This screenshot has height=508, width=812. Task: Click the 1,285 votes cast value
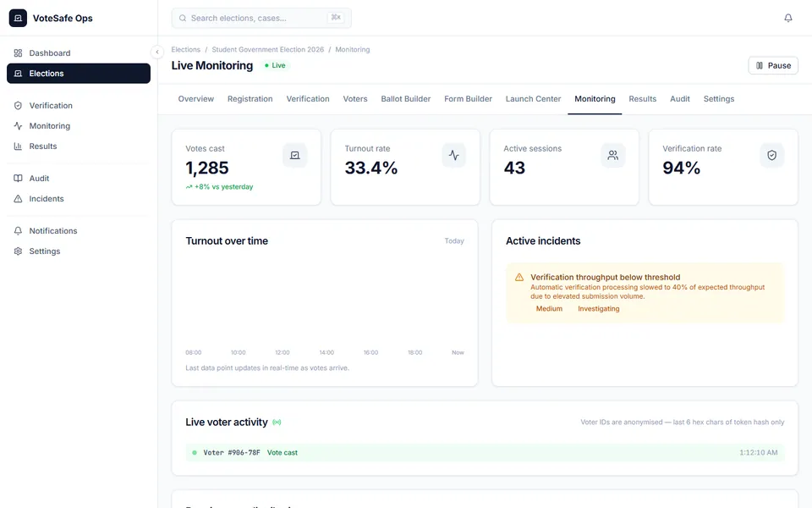coord(207,168)
